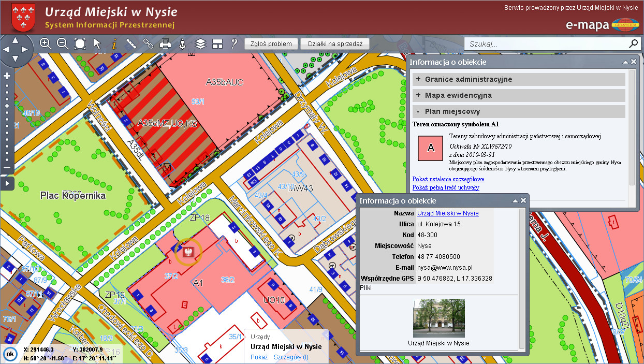Click Plac Kopernika label on map
The image size is (644, 364).
(x=73, y=196)
